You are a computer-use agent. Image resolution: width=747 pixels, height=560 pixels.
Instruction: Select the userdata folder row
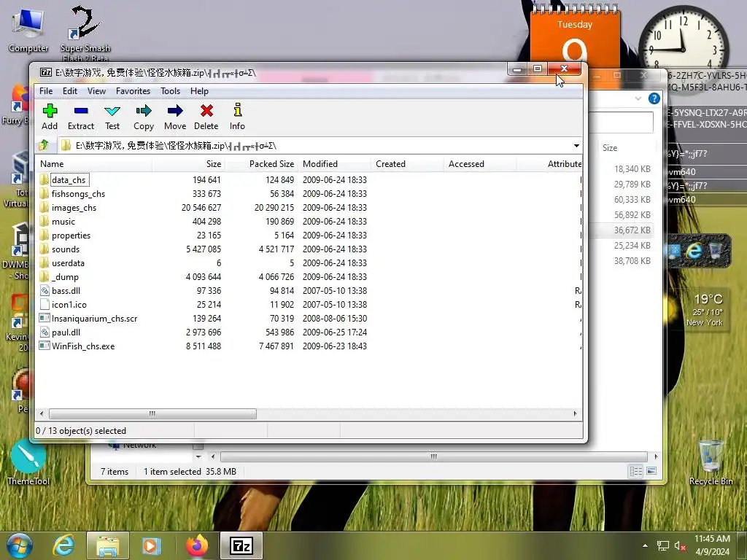[309, 262]
